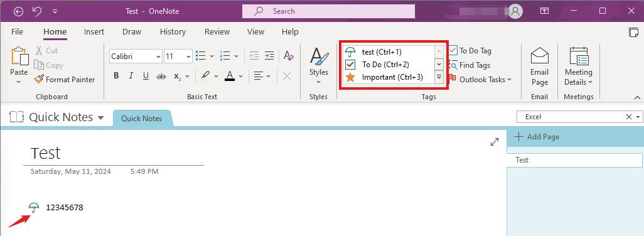
Task: Click the Decrease Indent icon
Action: click(254, 56)
